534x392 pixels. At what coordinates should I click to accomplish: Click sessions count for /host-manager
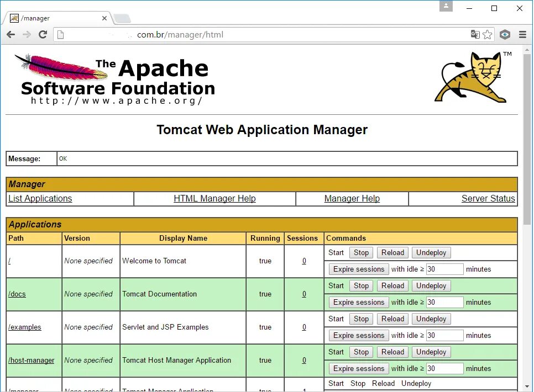[304, 360]
